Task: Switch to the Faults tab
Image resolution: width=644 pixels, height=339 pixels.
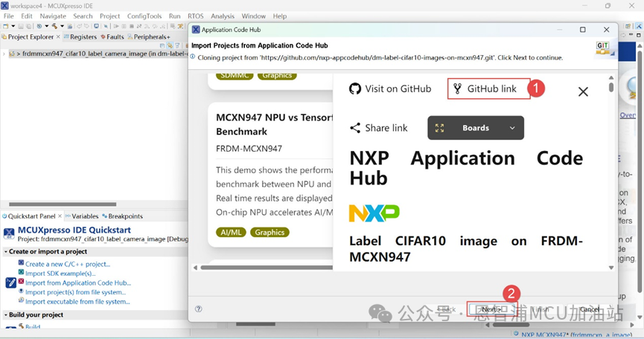Action: point(112,37)
